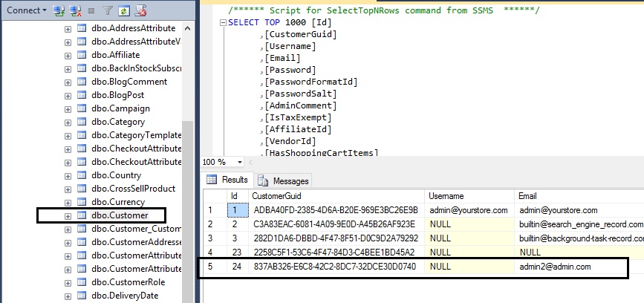Click the Filter funnel icon
The width and height of the screenshot is (644, 303).
(107, 10)
